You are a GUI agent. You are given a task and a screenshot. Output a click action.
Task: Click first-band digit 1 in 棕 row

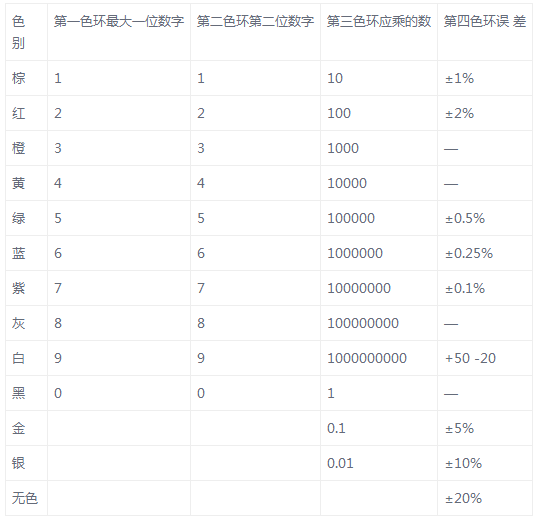tap(58, 79)
